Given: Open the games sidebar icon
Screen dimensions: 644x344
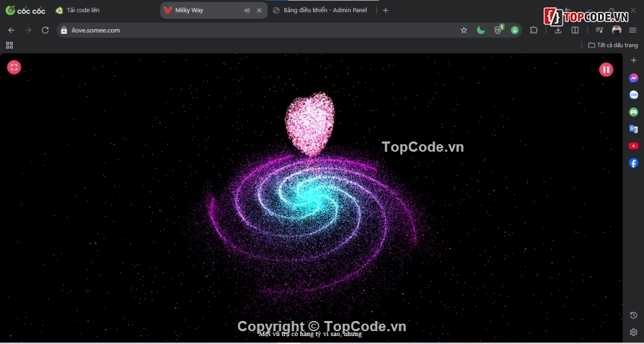Looking at the screenshot, I should point(633,112).
